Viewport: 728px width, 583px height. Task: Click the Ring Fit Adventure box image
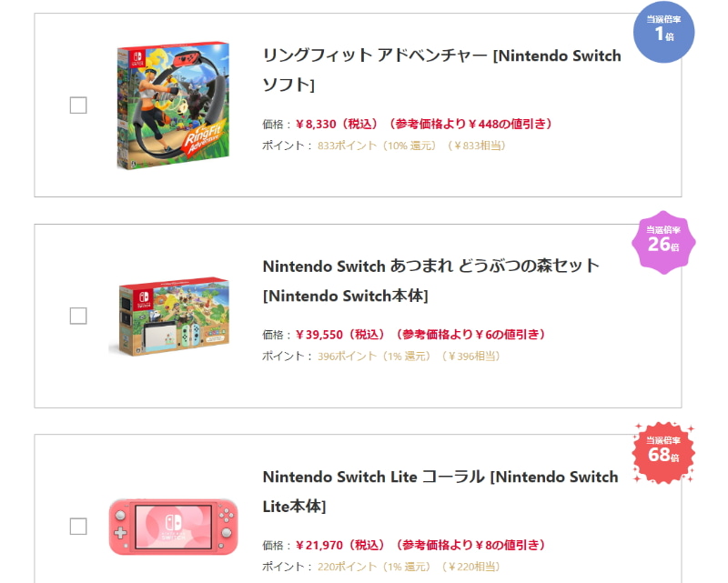(172, 105)
